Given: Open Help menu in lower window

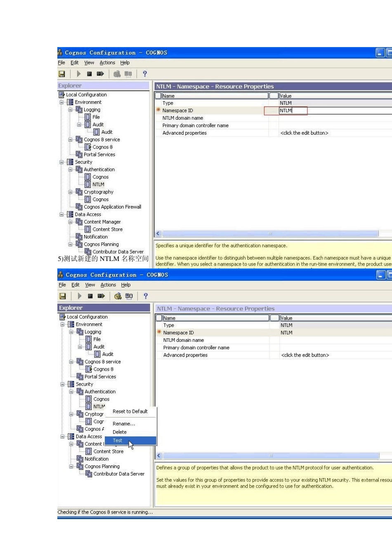Looking at the screenshot, I should pyautogui.click(x=126, y=285).
